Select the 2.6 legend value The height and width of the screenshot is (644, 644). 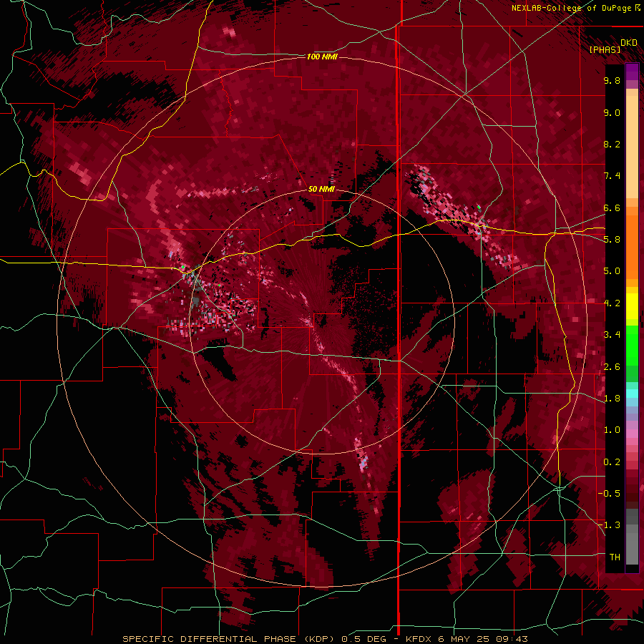pos(612,367)
